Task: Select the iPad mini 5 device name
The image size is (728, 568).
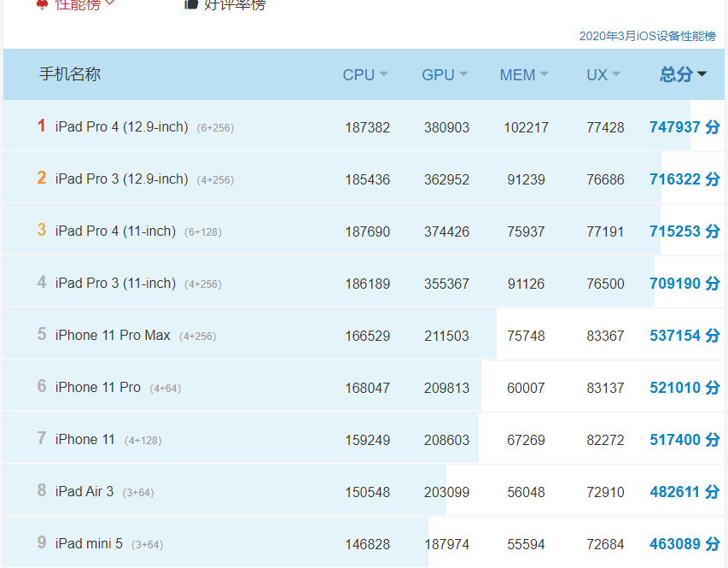Action: [89, 543]
